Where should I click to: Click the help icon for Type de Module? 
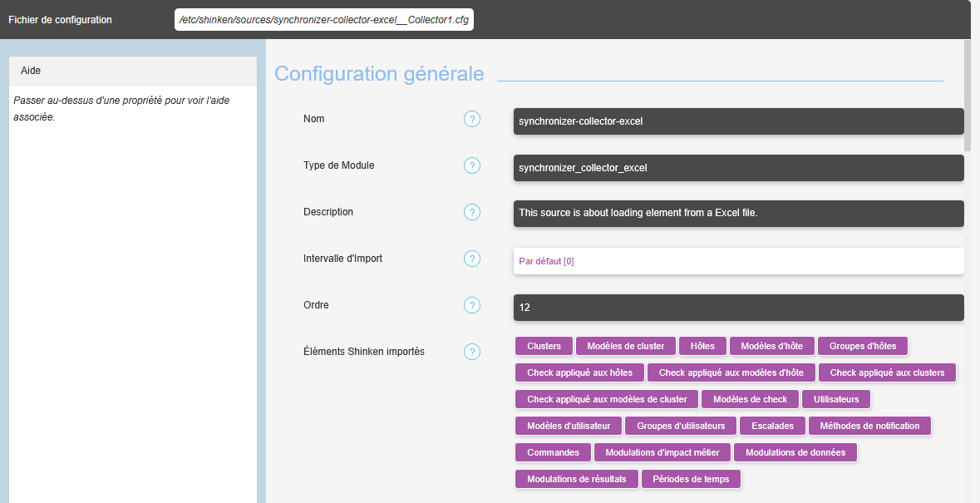click(472, 166)
